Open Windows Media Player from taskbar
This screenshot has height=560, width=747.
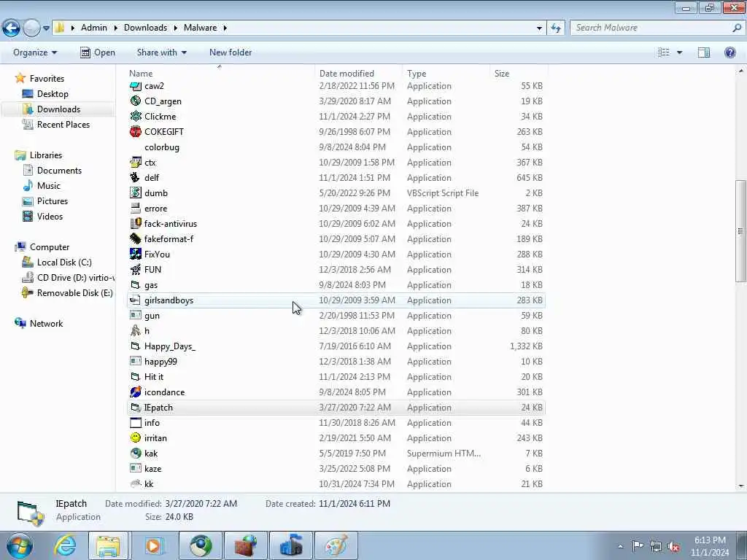(x=154, y=545)
